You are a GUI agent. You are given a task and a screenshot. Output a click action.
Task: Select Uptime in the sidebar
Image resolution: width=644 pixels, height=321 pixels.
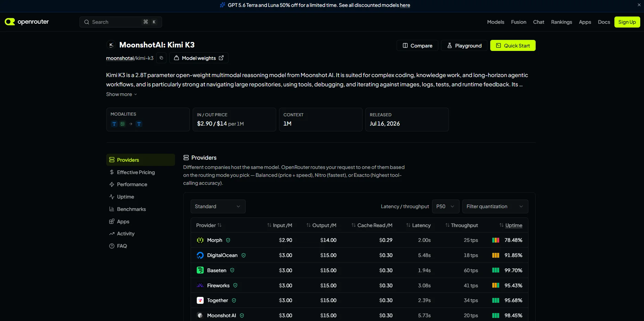140,197
